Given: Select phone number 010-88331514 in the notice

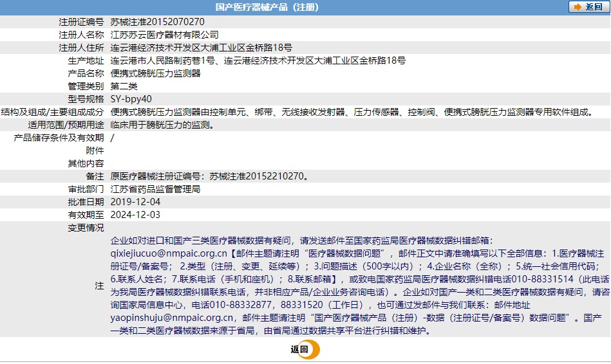Looking at the screenshot, I should tap(542, 279).
